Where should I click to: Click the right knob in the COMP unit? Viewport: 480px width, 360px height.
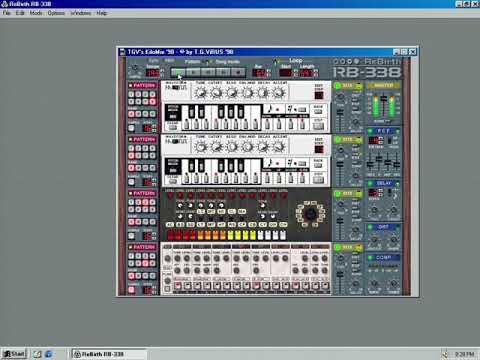[394, 283]
